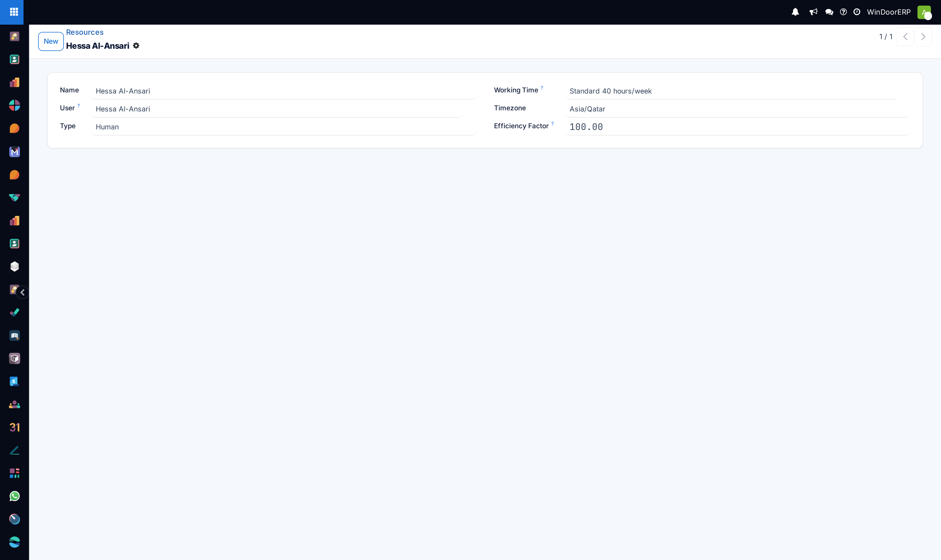The height and width of the screenshot is (560, 941).
Task: Open the clock activities icon
Action: point(857,12)
